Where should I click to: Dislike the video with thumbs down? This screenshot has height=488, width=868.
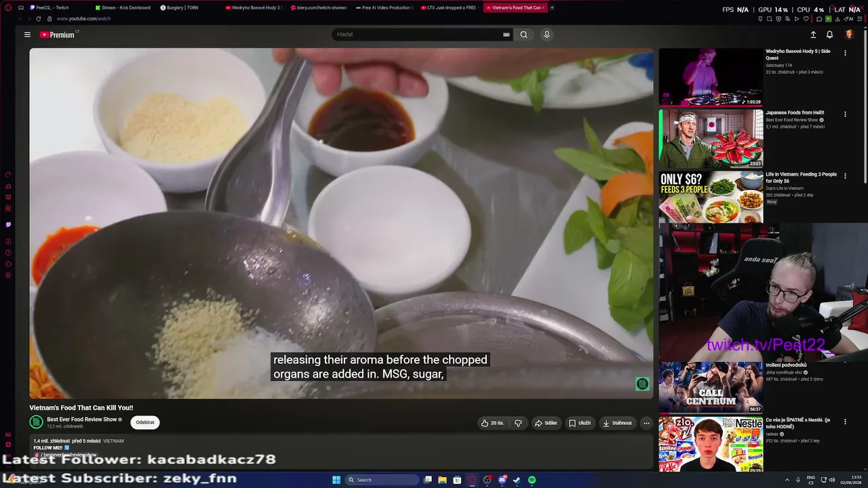[x=518, y=423]
